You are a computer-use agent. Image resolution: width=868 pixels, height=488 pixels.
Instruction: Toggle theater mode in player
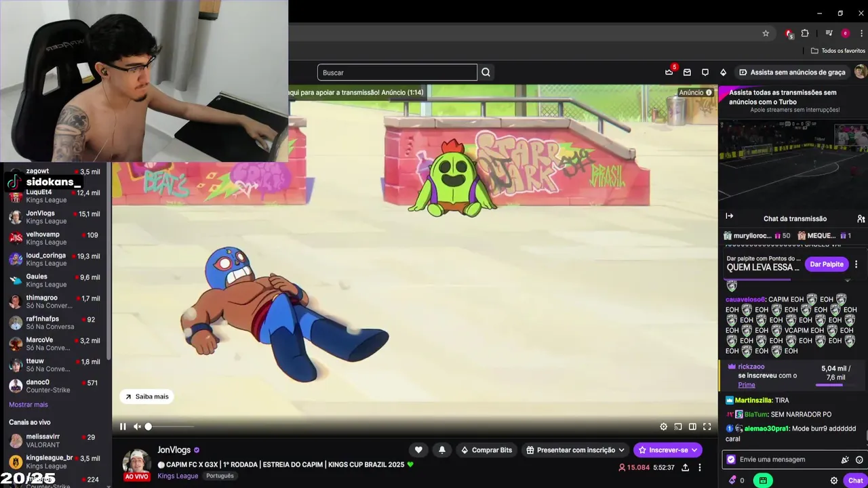click(692, 426)
